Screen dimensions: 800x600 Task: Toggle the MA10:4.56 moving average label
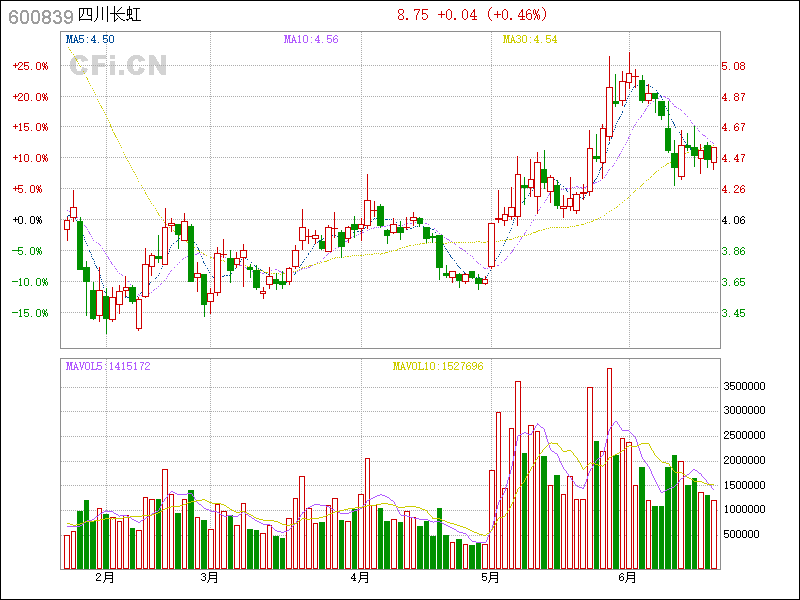[x=310, y=40]
